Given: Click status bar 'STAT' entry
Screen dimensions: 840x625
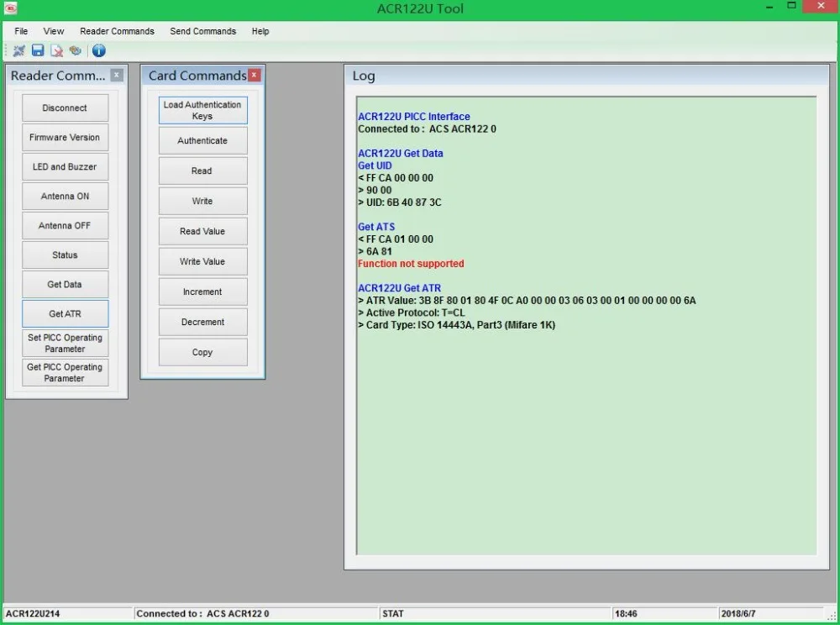Looking at the screenshot, I should coord(392,614).
